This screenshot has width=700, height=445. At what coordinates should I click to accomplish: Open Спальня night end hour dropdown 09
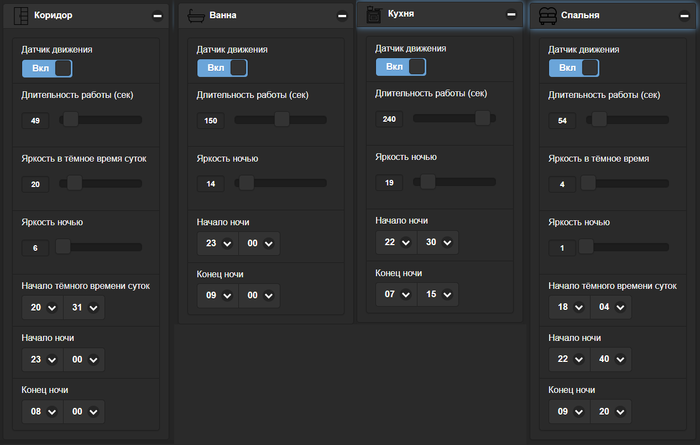pos(570,412)
